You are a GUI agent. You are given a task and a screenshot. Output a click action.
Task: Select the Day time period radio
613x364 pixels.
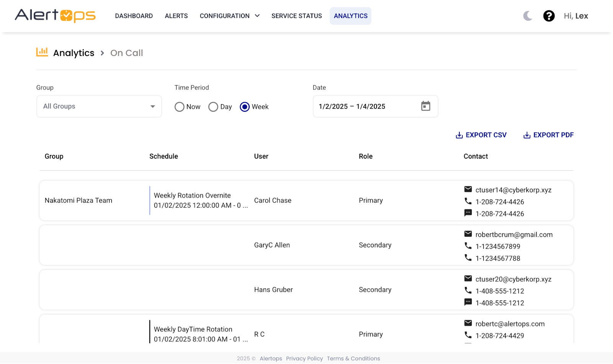tap(213, 107)
